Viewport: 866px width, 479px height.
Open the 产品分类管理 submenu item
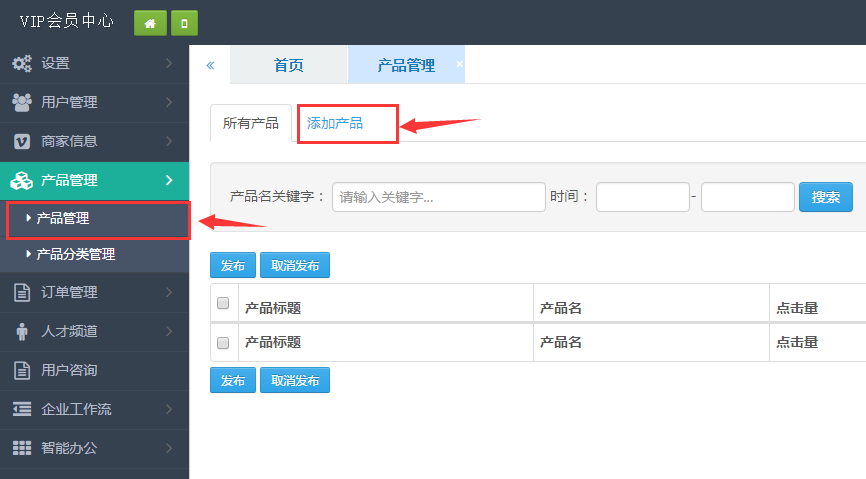click(76, 255)
